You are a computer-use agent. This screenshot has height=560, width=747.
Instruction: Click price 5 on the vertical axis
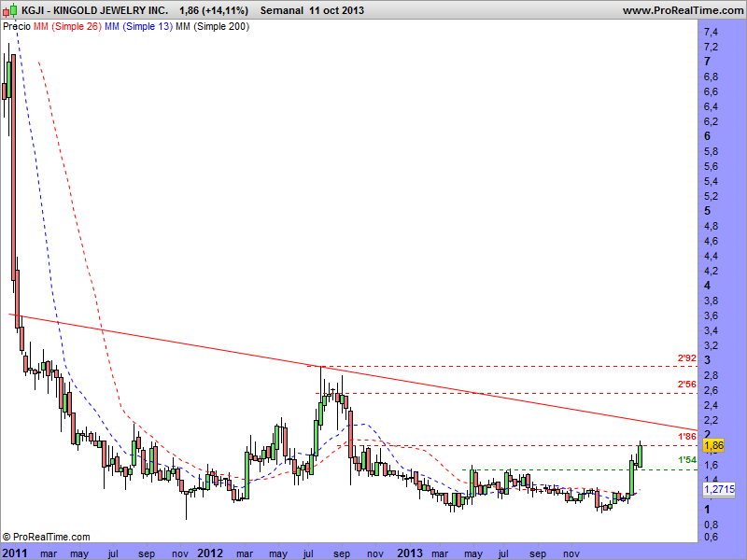coord(708,211)
